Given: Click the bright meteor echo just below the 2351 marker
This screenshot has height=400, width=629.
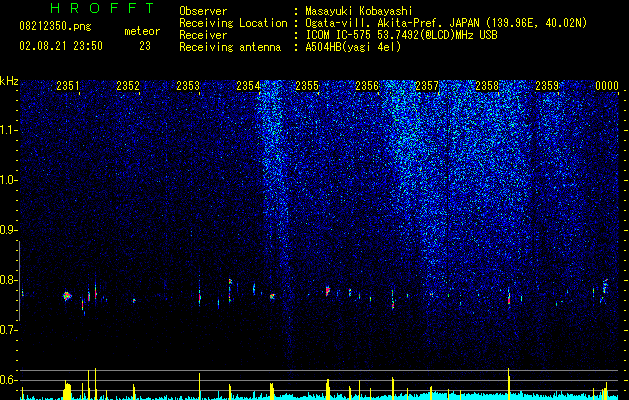Looking at the screenshot, I should point(67,296).
